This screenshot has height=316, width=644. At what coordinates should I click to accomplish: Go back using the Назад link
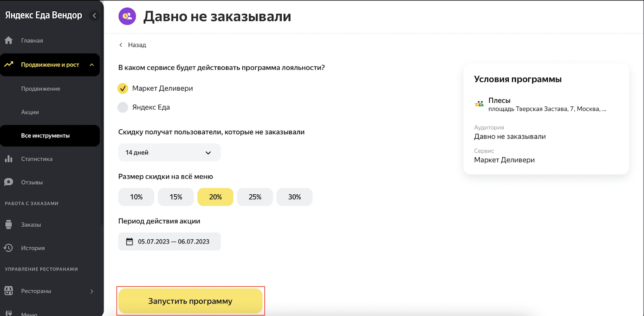[x=133, y=45]
